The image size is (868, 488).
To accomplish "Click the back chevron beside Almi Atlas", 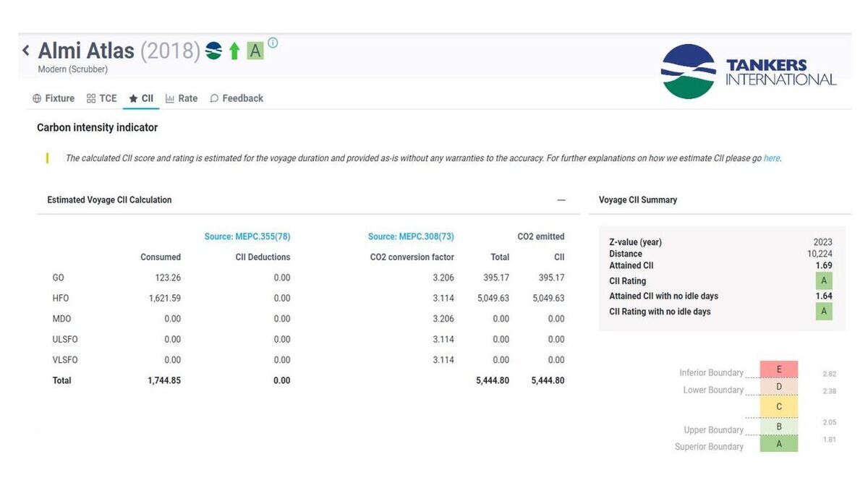I will 25,50.
